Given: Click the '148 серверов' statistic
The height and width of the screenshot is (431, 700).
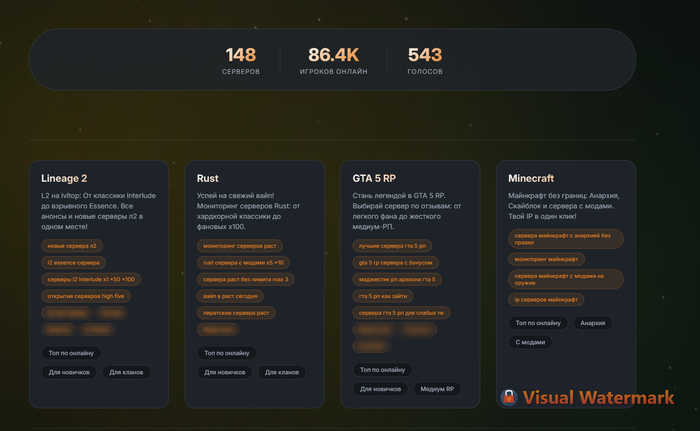Looking at the screenshot, I should (x=241, y=61).
